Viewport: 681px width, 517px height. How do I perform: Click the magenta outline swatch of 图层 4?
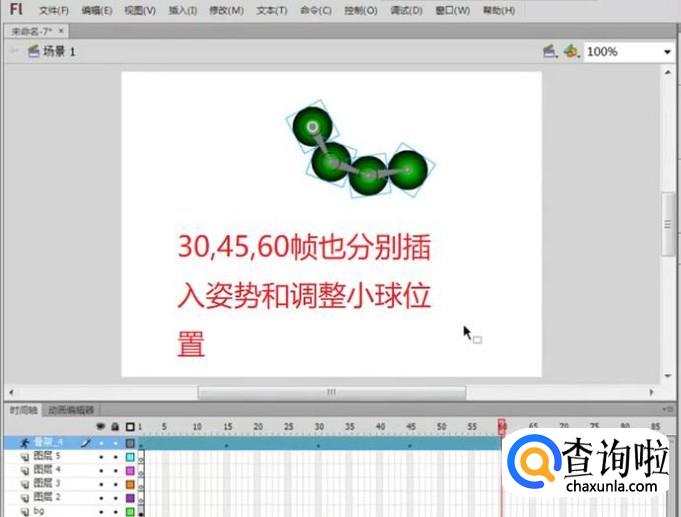[130, 471]
